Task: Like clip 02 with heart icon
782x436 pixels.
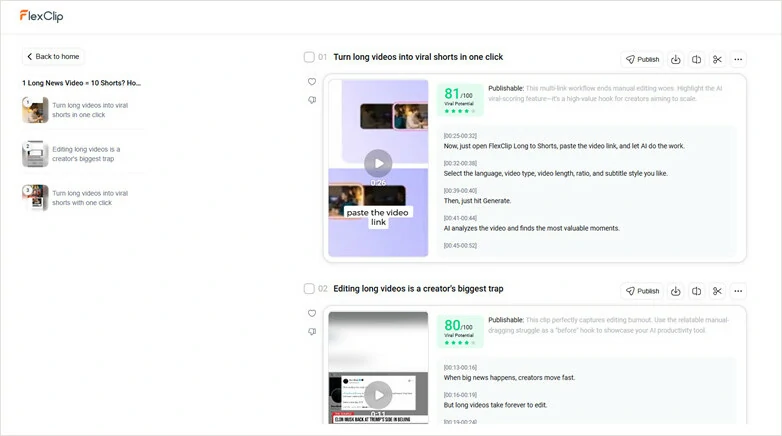Action: coord(312,313)
